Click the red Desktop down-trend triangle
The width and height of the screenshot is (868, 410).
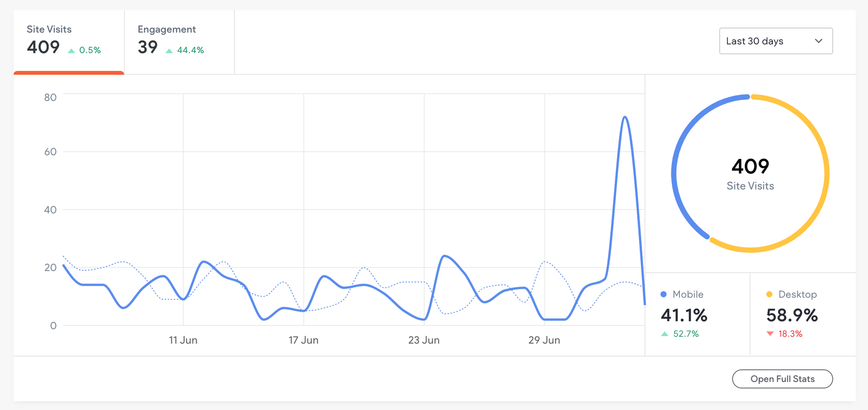[x=770, y=334]
